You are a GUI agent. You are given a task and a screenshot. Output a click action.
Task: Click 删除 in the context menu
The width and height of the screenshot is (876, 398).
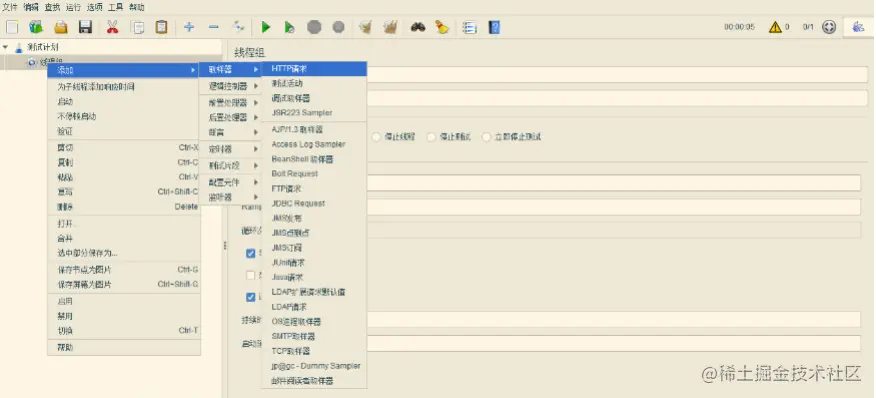pos(124,207)
